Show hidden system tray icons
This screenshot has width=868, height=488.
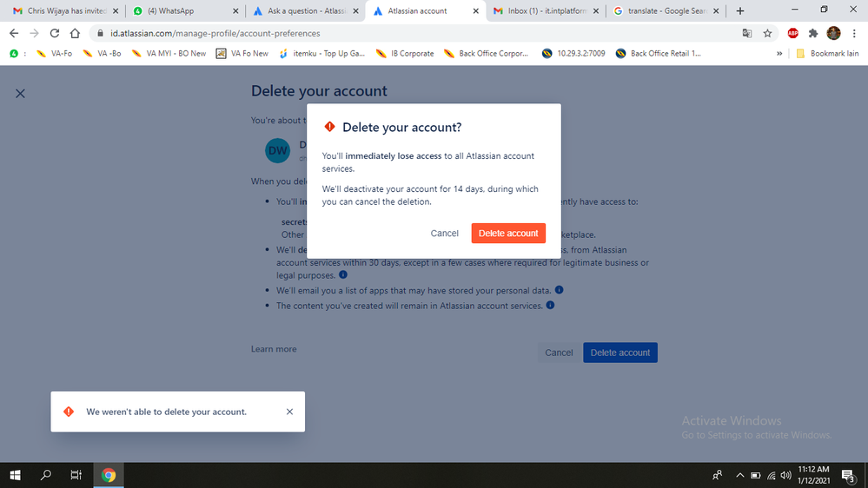pyautogui.click(x=739, y=475)
